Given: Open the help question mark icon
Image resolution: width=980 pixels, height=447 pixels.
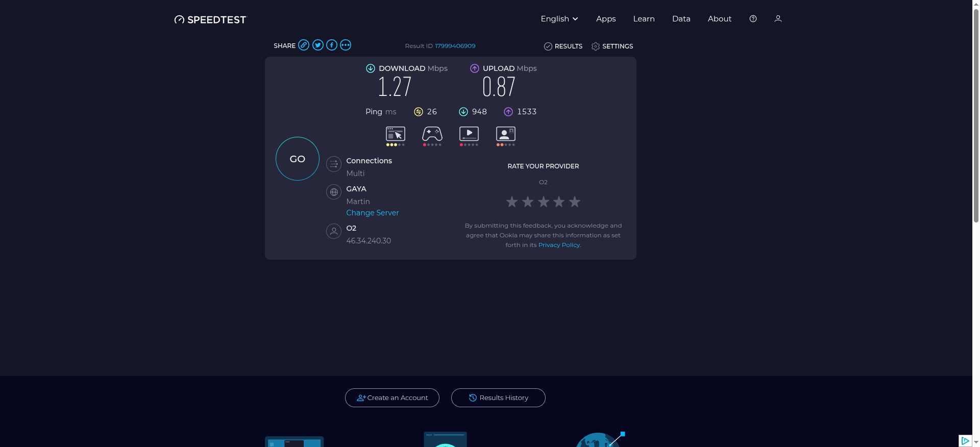Looking at the screenshot, I should point(753,18).
